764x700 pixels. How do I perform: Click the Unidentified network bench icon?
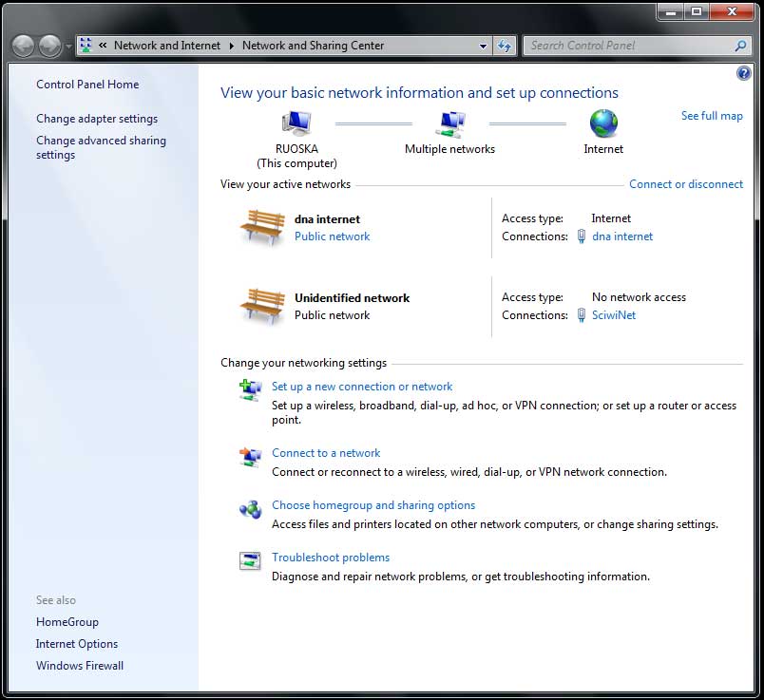[x=262, y=306]
